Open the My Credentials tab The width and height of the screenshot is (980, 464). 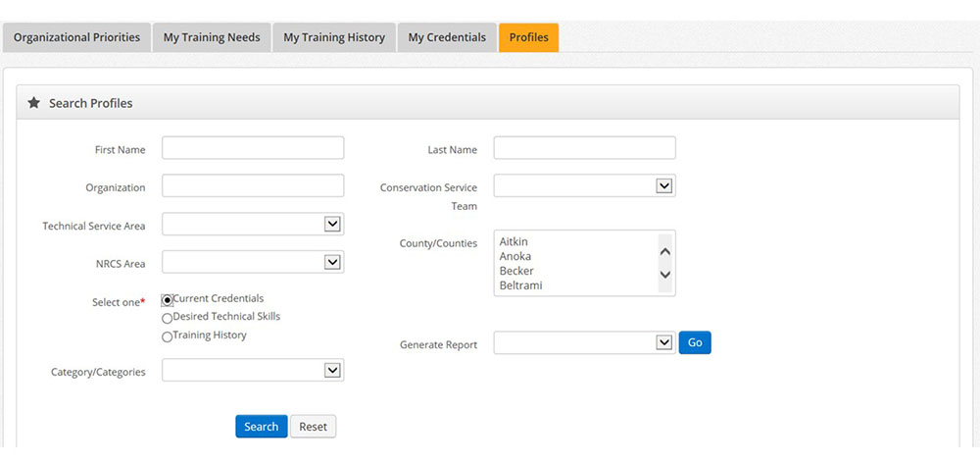tap(447, 37)
